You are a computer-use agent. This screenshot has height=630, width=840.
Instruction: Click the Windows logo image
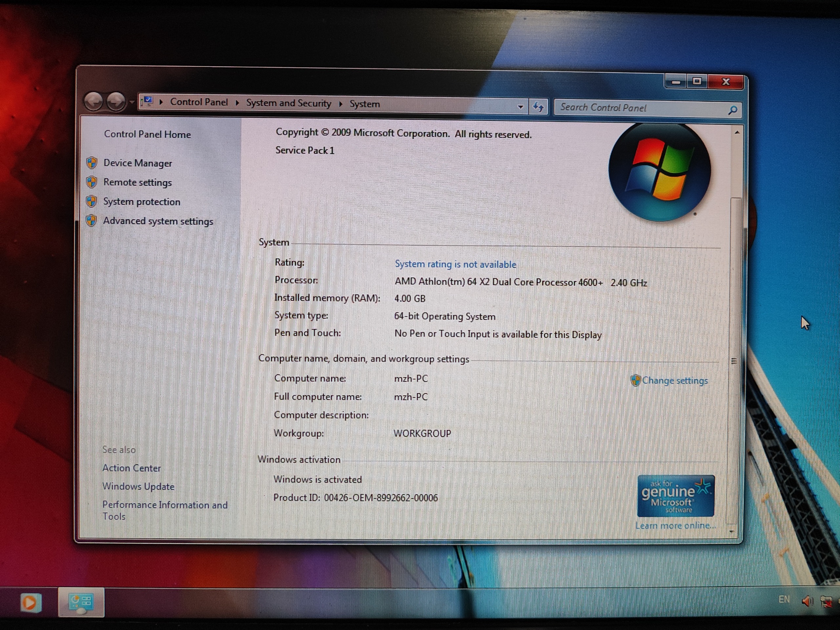(x=660, y=172)
